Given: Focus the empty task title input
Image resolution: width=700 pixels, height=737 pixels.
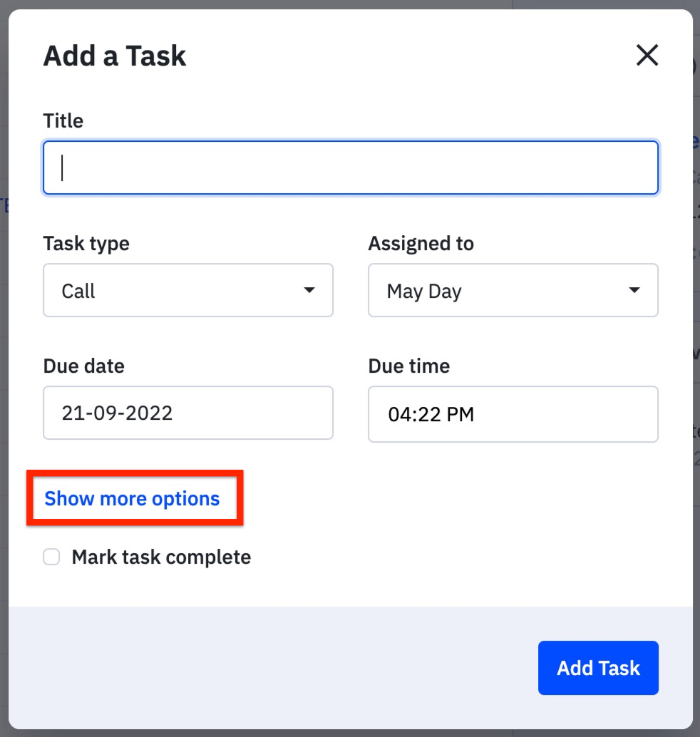Looking at the screenshot, I should click(351, 167).
